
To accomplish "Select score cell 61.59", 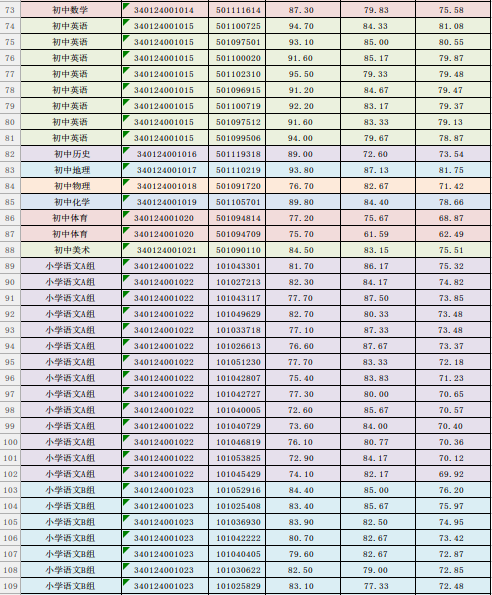I will (x=376, y=234).
